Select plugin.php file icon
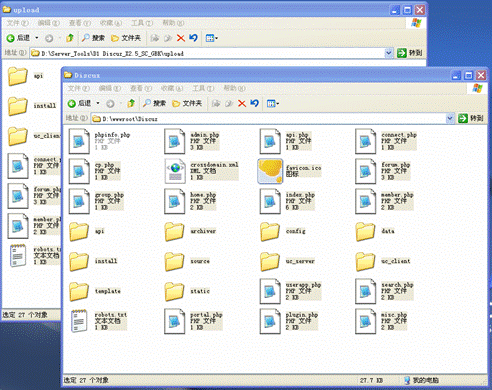Screen dimensions: 492x390 coord(270,321)
